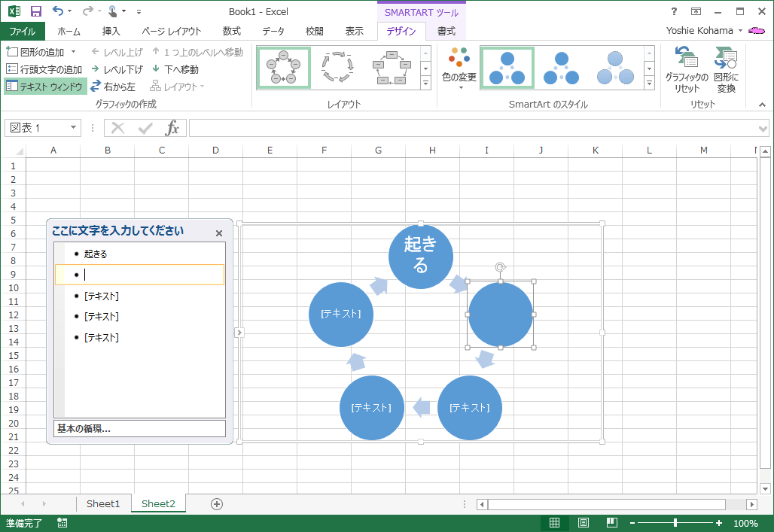Click レベル上げ promote button
Image resolution: width=774 pixels, height=532 pixels.
pyautogui.click(x=117, y=52)
